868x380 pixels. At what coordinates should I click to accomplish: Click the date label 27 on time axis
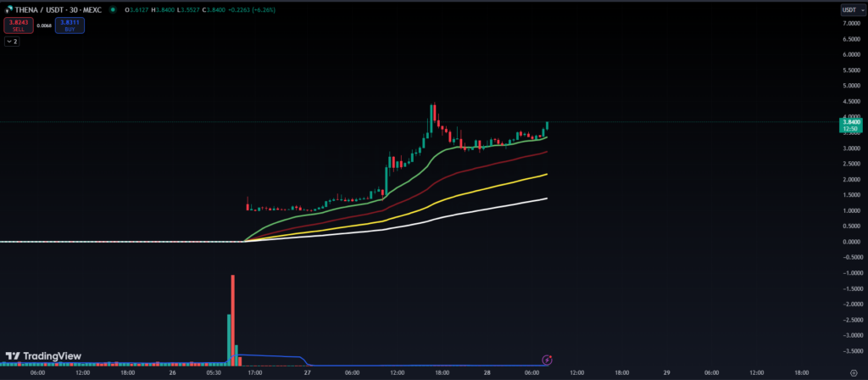(307, 373)
